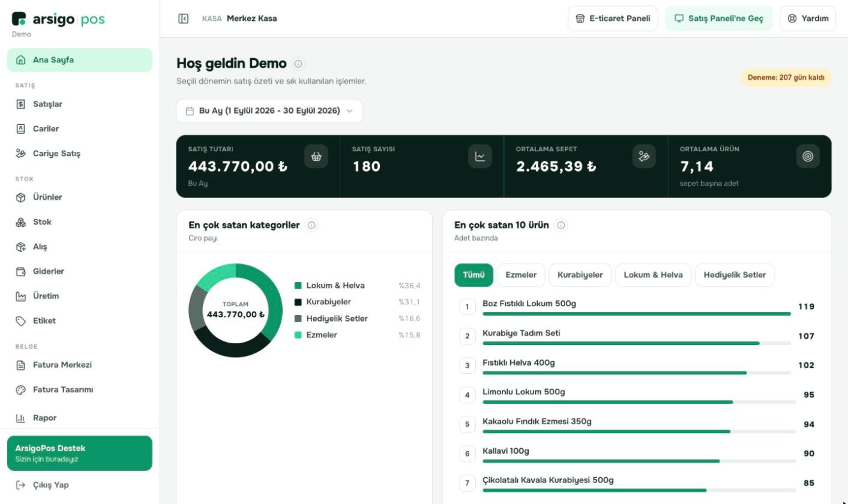Image resolution: width=848 pixels, height=504 pixels.
Task: Click Merkez Kasa register name
Action: click(252, 19)
